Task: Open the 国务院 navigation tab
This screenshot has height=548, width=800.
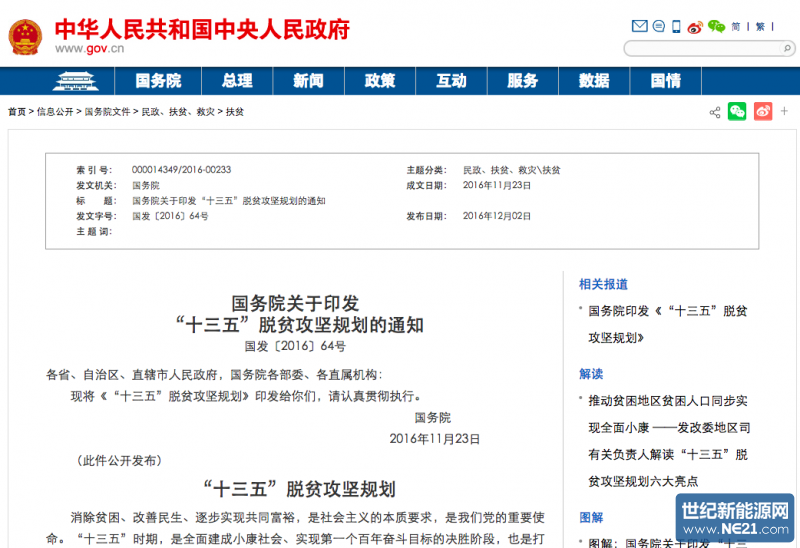Action: (158, 81)
